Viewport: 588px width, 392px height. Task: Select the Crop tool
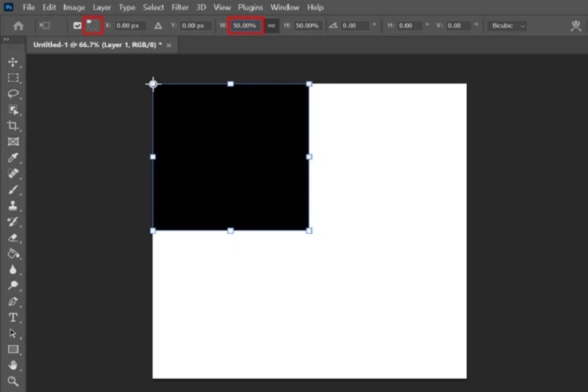tap(12, 126)
